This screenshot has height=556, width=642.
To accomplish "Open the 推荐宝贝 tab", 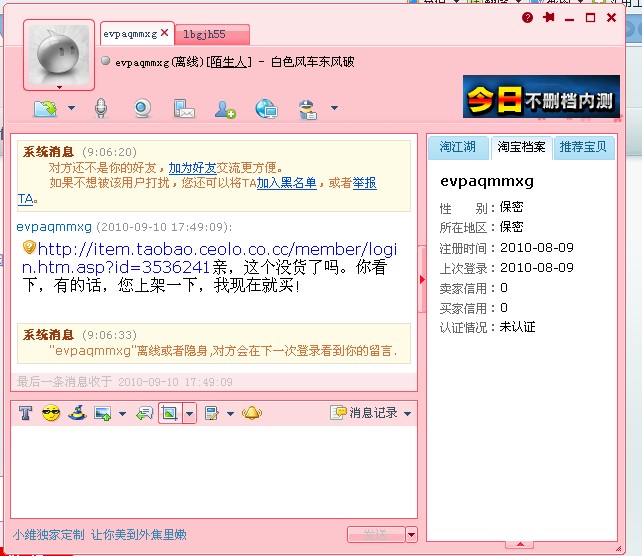I will tap(583, 147).
